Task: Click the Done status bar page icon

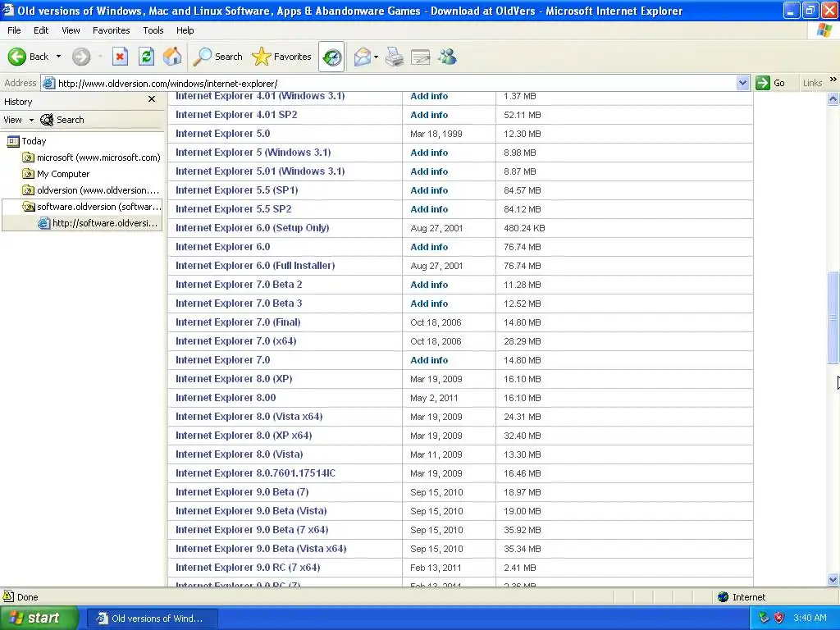Action: (8, 596)
